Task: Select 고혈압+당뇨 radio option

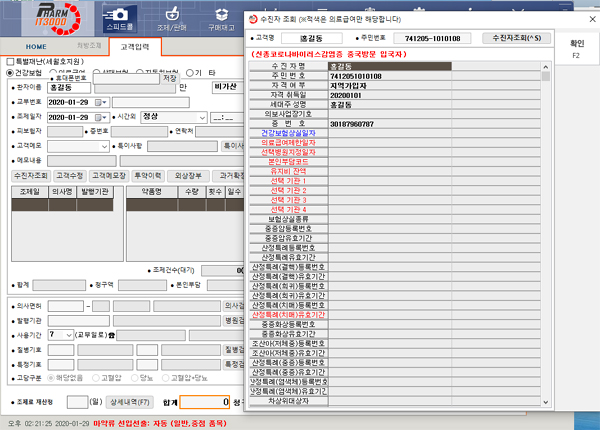Action: [165, 378]
